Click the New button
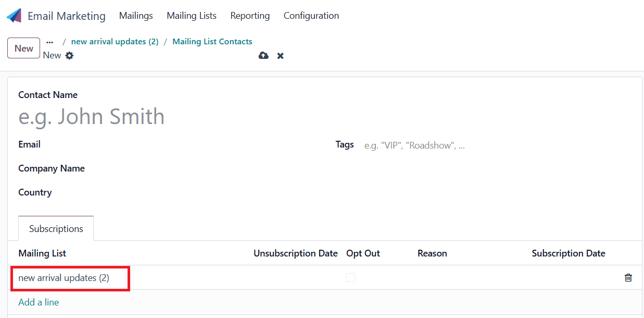 [x=24, y=48]
